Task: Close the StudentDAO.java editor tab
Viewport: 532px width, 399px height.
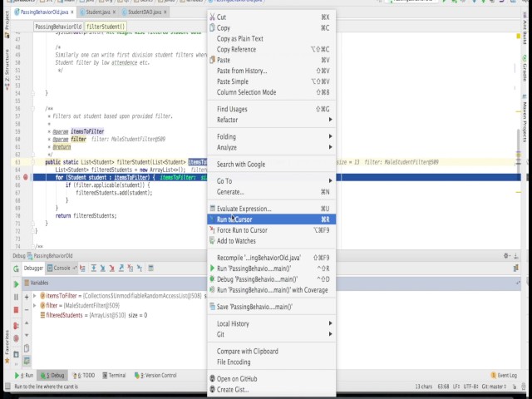Action: click(x=165, y=12)
